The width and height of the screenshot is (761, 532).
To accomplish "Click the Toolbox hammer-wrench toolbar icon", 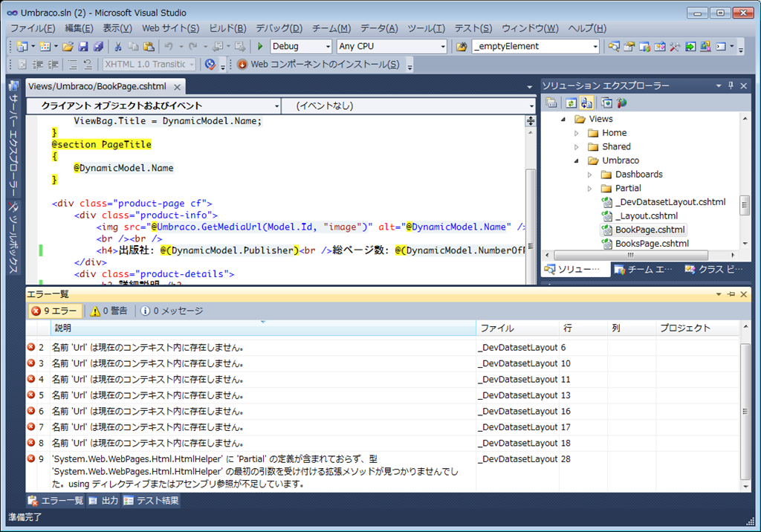I will pyautogui.click(x=675, y=46).
